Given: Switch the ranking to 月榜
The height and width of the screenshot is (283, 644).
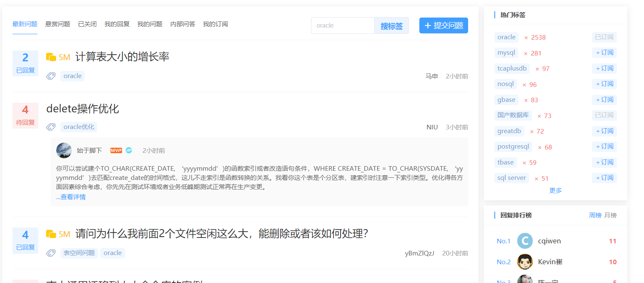Looking at the screenshot, I should click(x=611, y=215).
